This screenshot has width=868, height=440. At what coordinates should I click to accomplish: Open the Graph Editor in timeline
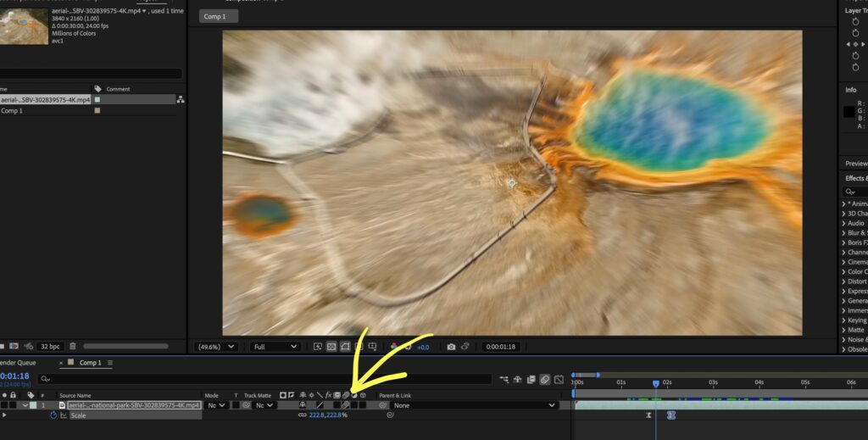(560, 379)
